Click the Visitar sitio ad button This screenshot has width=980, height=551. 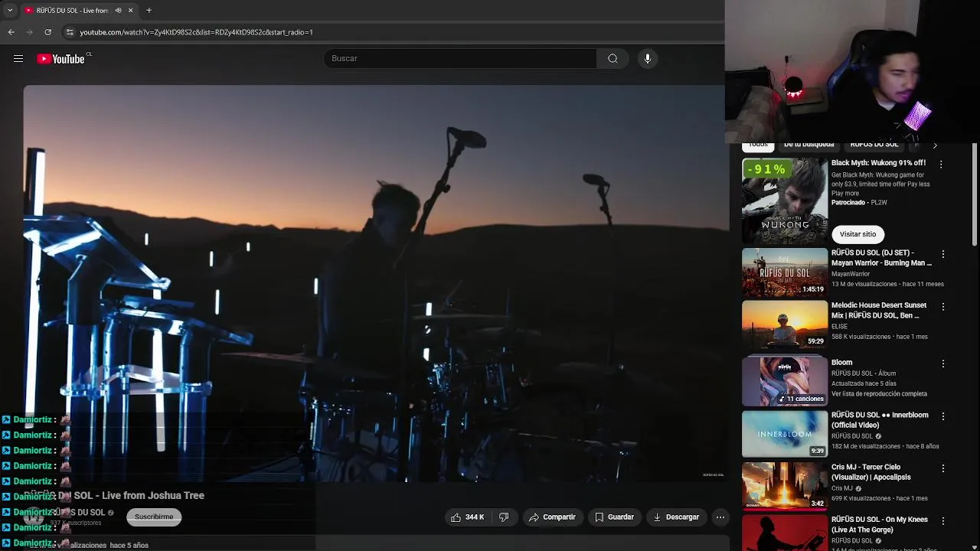point(857,234)
